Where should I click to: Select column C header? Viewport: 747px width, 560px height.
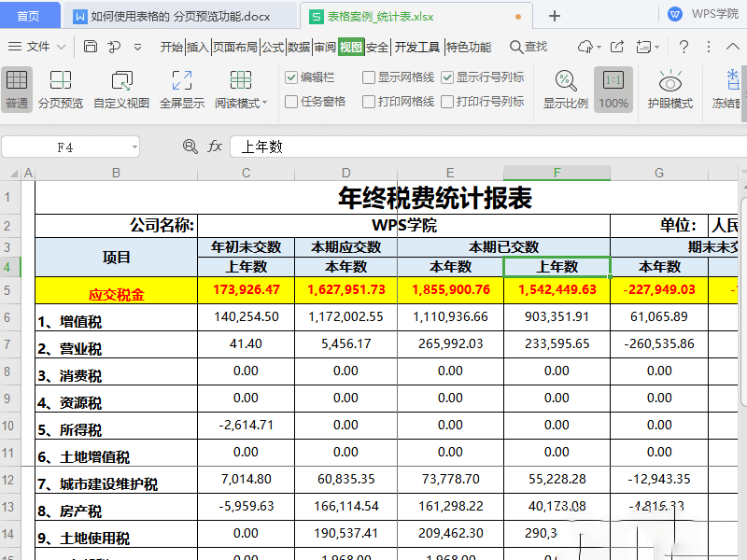[x=246, y=173]
